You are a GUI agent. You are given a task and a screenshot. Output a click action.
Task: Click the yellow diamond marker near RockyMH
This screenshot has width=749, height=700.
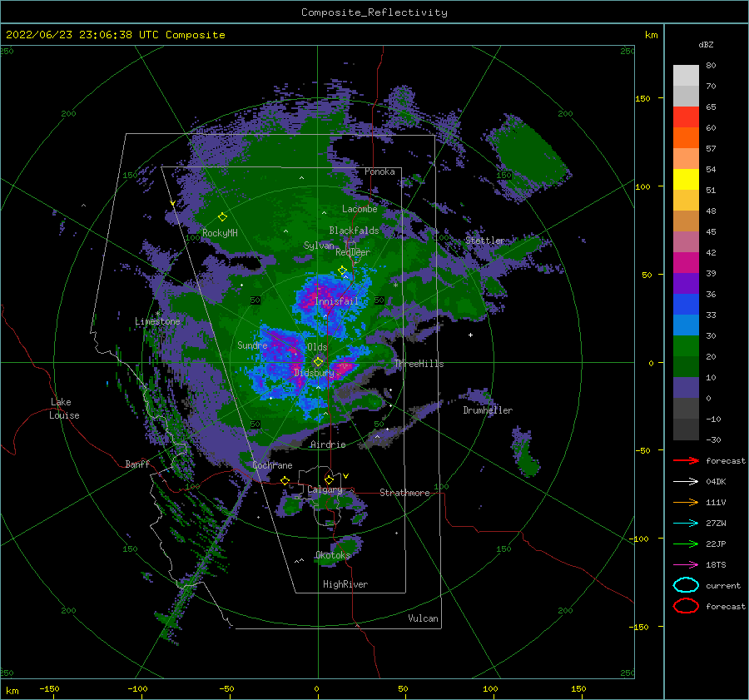tap(222, 217)
